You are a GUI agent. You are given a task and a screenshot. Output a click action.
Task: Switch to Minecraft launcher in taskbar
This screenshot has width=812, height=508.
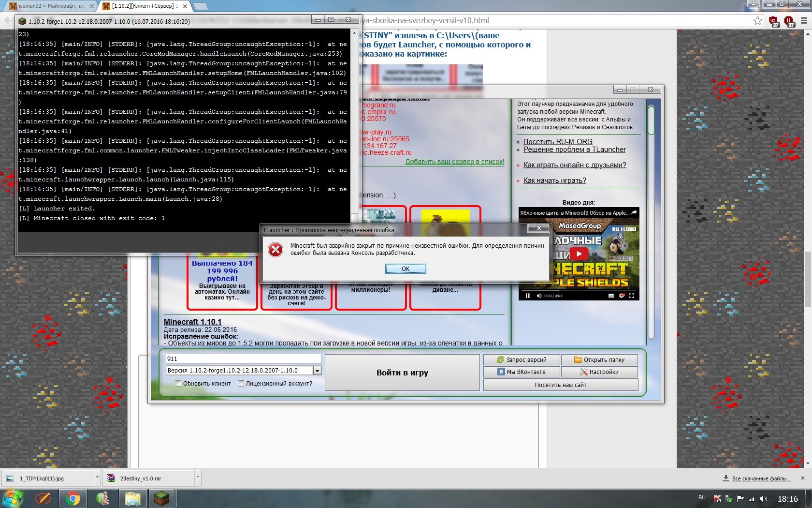[161, 498]
